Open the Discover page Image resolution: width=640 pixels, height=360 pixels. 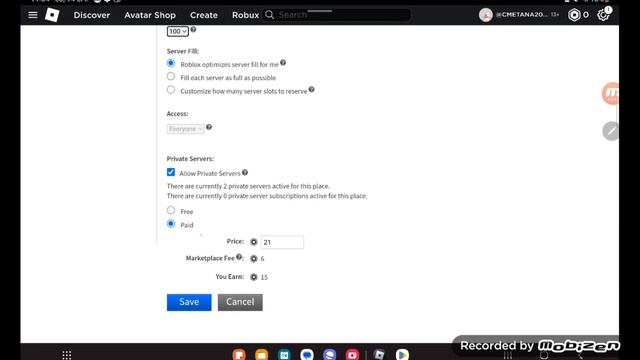tap(92, 15)
